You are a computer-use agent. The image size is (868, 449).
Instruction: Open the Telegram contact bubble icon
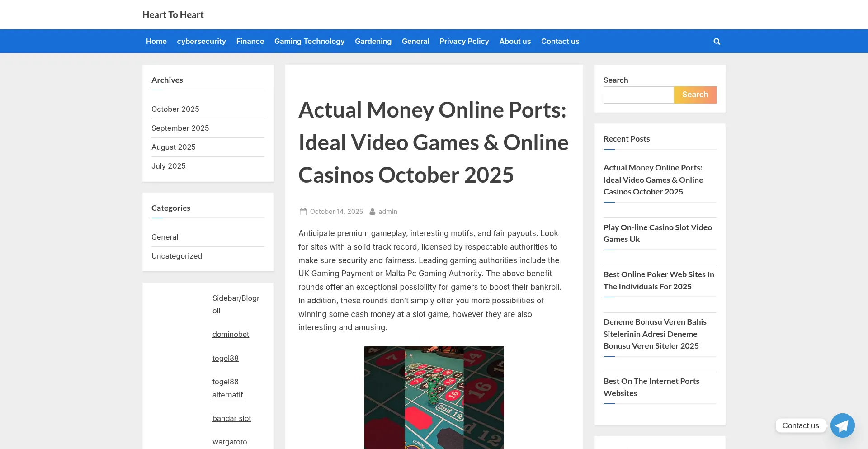coord(842,425)
